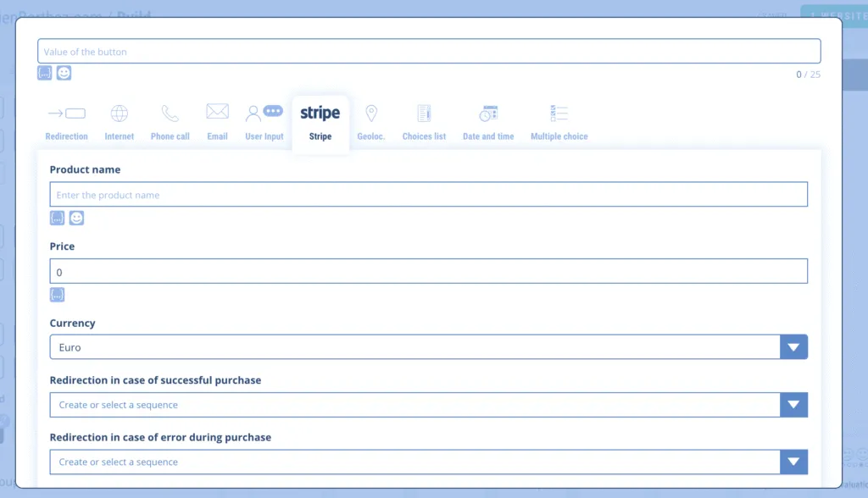Open emoji picker under button value field
The image size is (868, 498).
64,74
